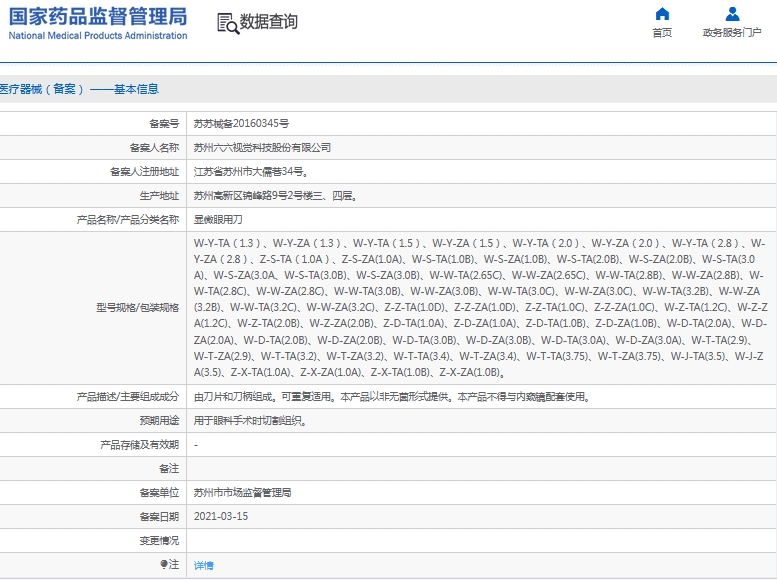Screen dimensions: 777x584
Task: Open the 详情 link
Action: [203, 565]
